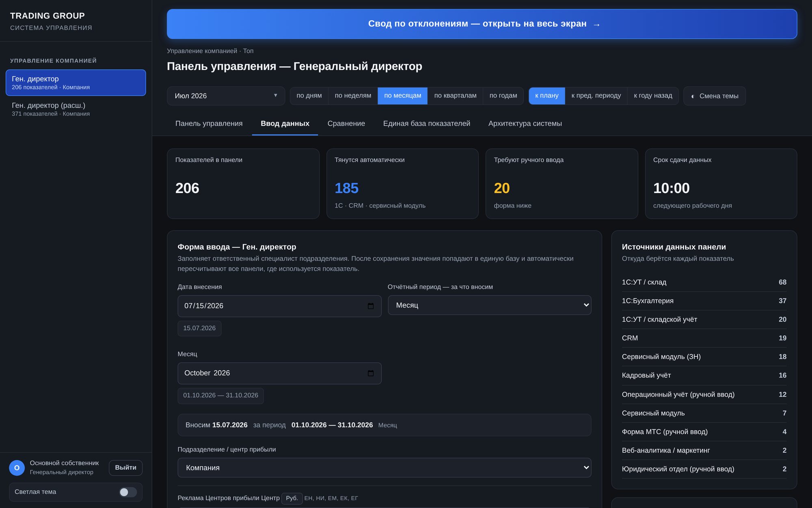
Task: Switch to Сравнение tab
Action: (346, 124)
